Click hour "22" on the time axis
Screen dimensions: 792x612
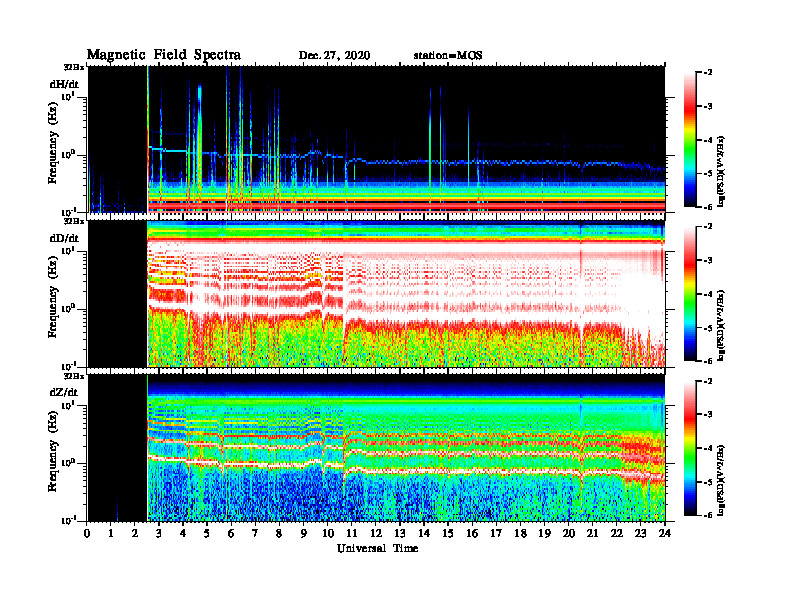click(x=617, y=533)
